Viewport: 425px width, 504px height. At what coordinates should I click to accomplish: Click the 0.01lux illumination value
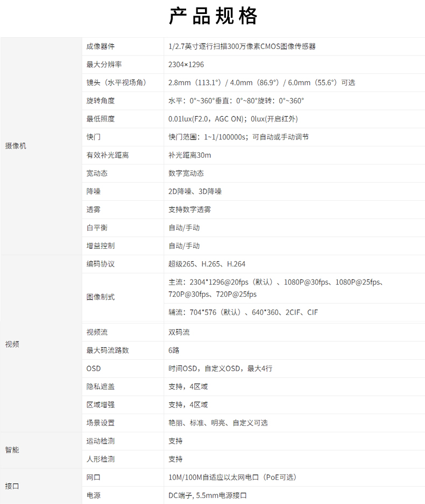(x=233, y=119)
